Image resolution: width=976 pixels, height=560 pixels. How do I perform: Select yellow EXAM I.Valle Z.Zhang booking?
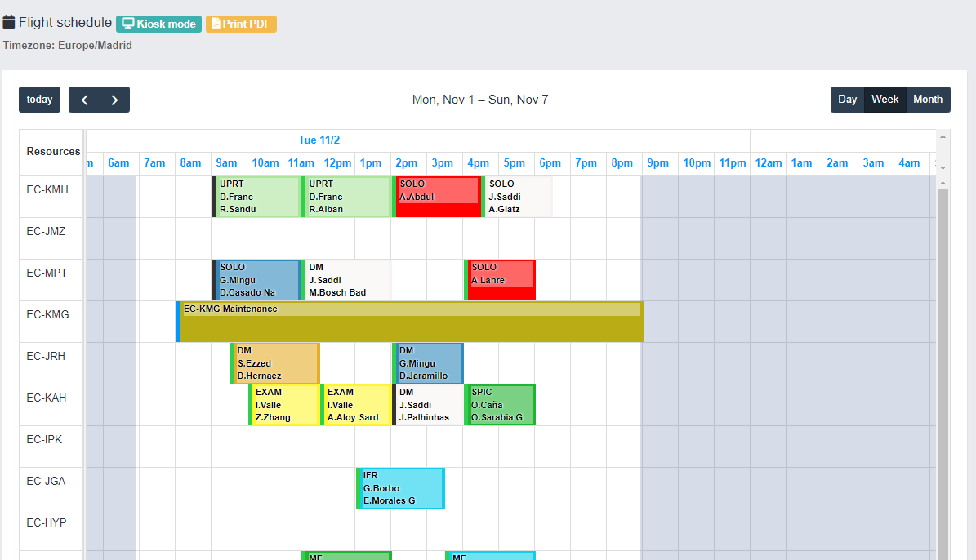(283, 405)
